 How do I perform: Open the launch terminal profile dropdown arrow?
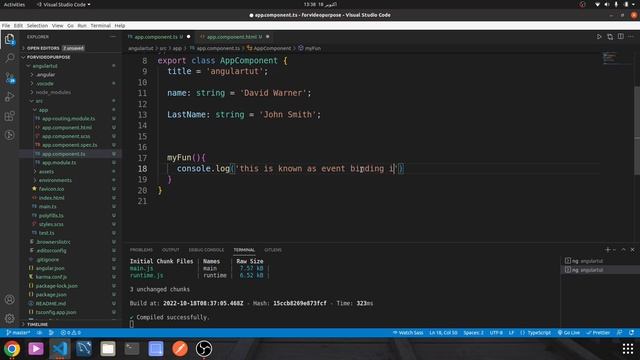tap(614, 249)
